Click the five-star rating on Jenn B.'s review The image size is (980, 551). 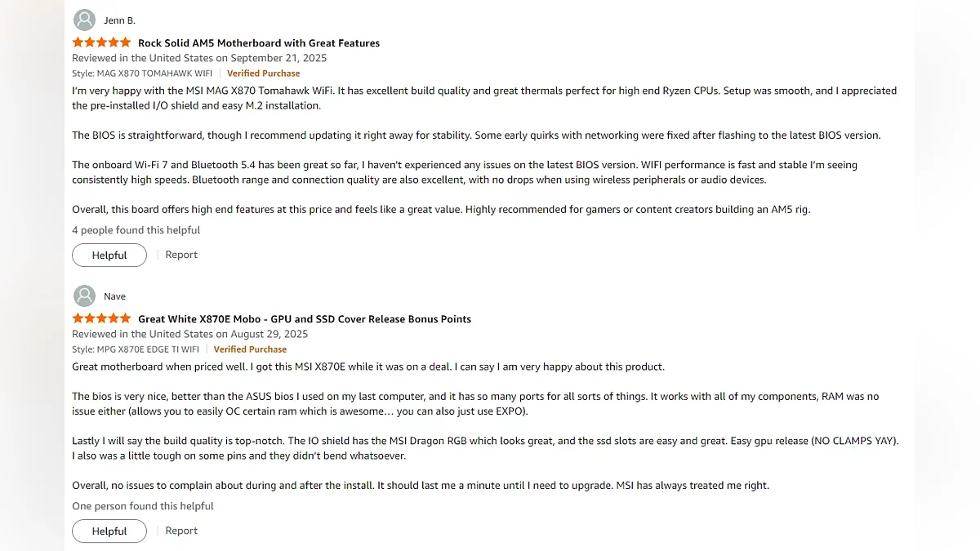tap(101, 42)
